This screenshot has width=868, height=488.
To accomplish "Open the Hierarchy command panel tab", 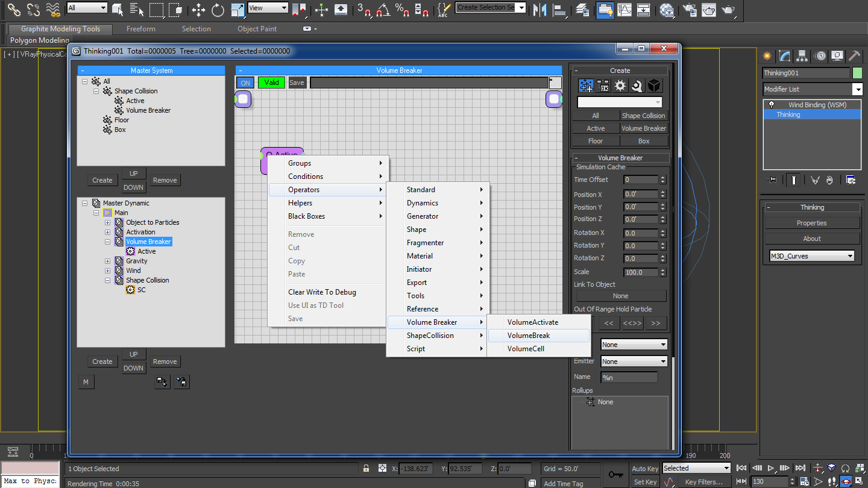I will pyautogui.click(x=802, y=56).
